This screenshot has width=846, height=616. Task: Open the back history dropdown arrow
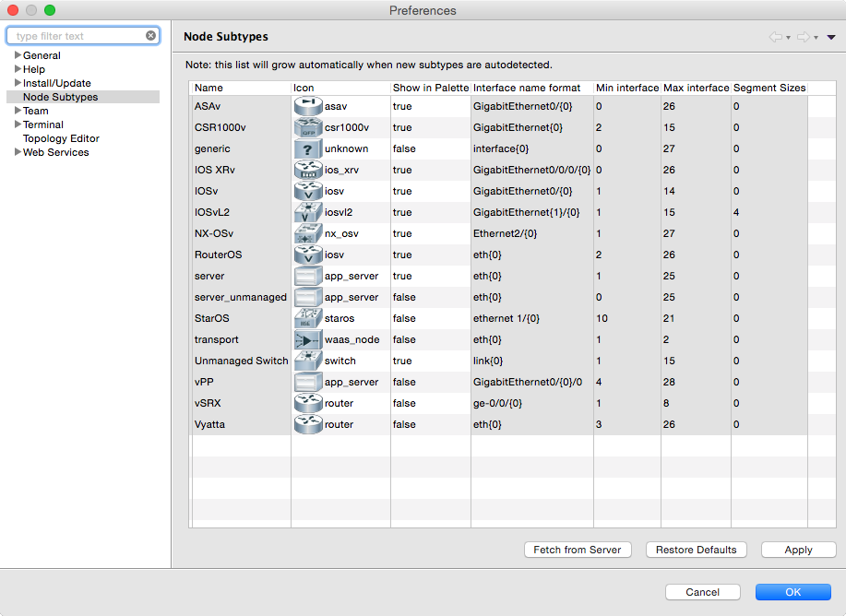click(788, 38)
